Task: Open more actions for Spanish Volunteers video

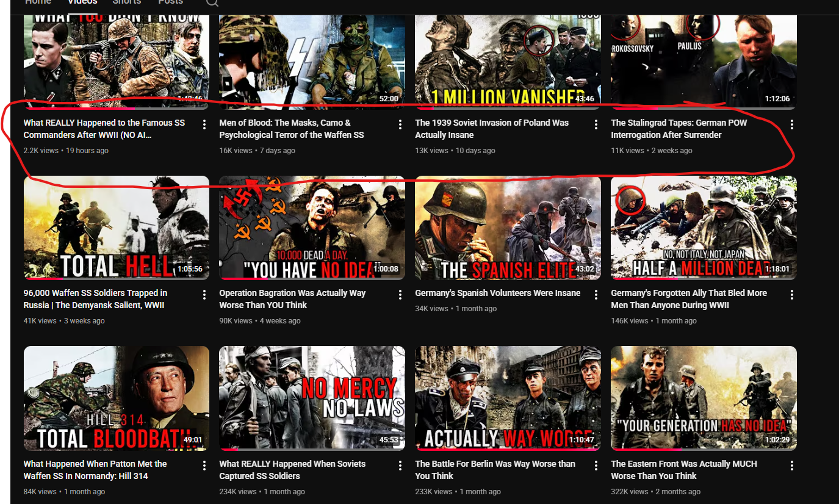Action: pyautogui.click(x=596, y=295)
